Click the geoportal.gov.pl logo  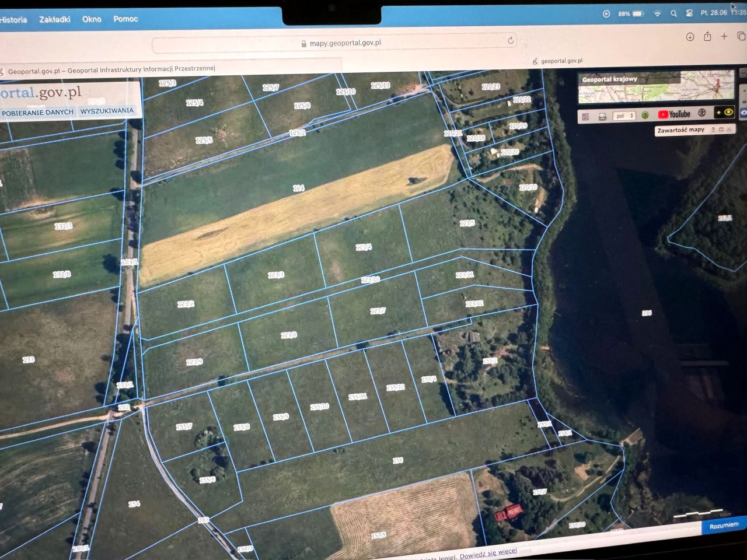click(41, 92)
